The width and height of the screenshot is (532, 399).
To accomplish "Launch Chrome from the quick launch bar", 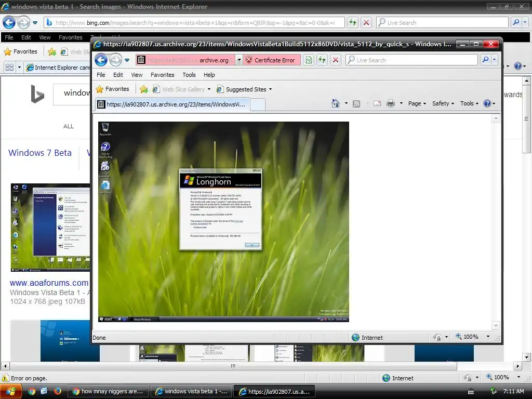I will [32, 392].
